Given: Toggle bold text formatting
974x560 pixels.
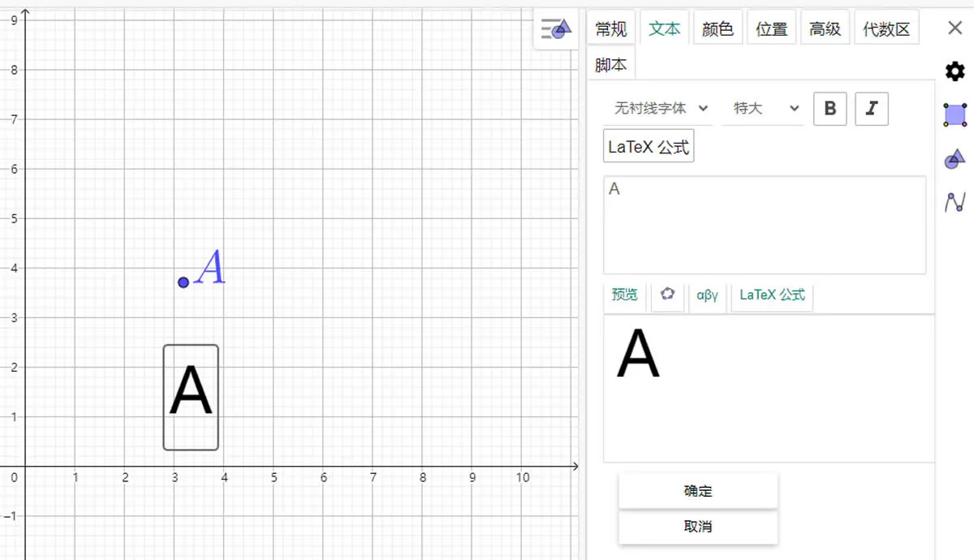Looking at the screenshot, I should click(x=830, y=109).
